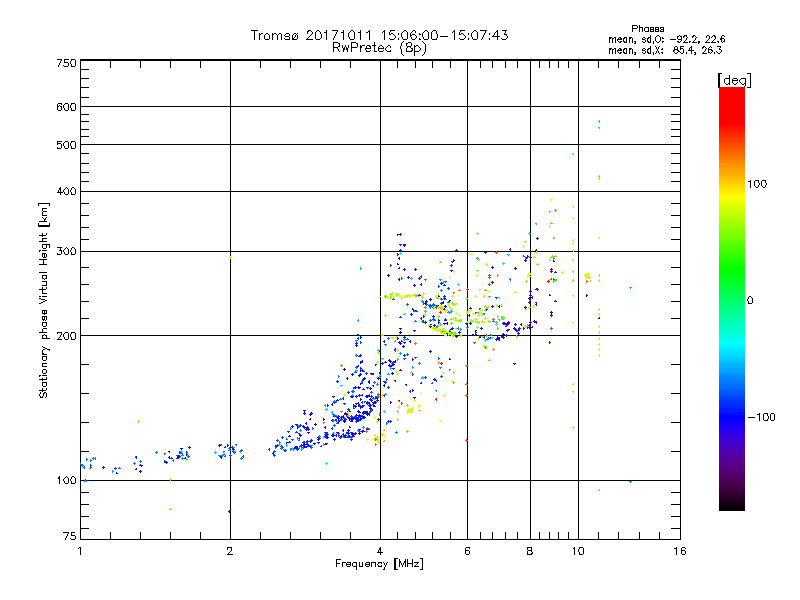Click the '[deg]' colorbar unit label

[734, 80]
